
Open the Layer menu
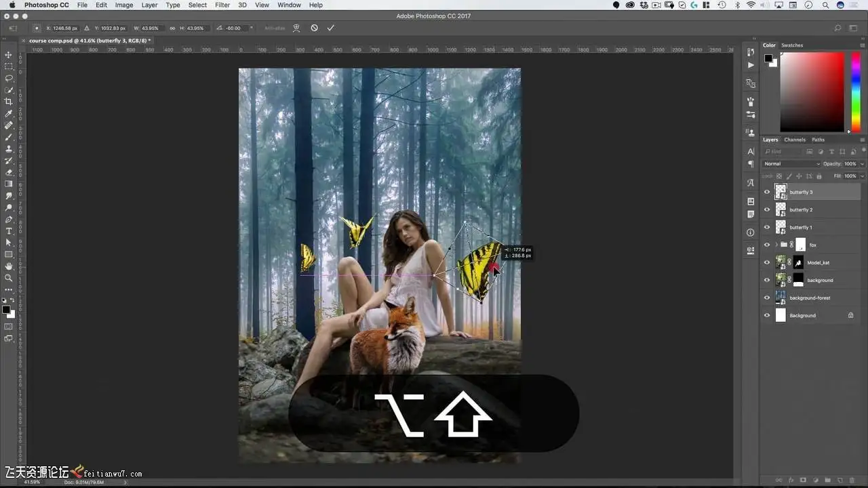coord(149,5)
